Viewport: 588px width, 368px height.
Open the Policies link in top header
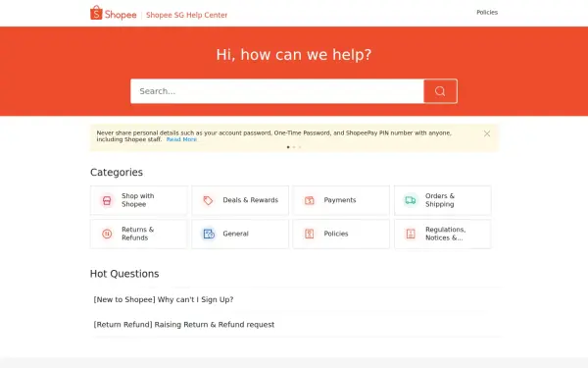[487, 13]
